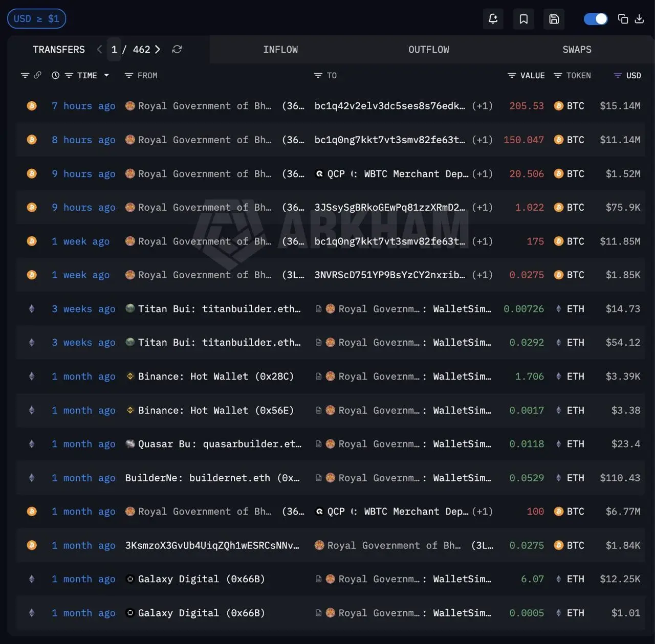The height and width of the screenshot is (644, 655).
Task: Click the $23.4 USD amount
Action: coord(626,444)
